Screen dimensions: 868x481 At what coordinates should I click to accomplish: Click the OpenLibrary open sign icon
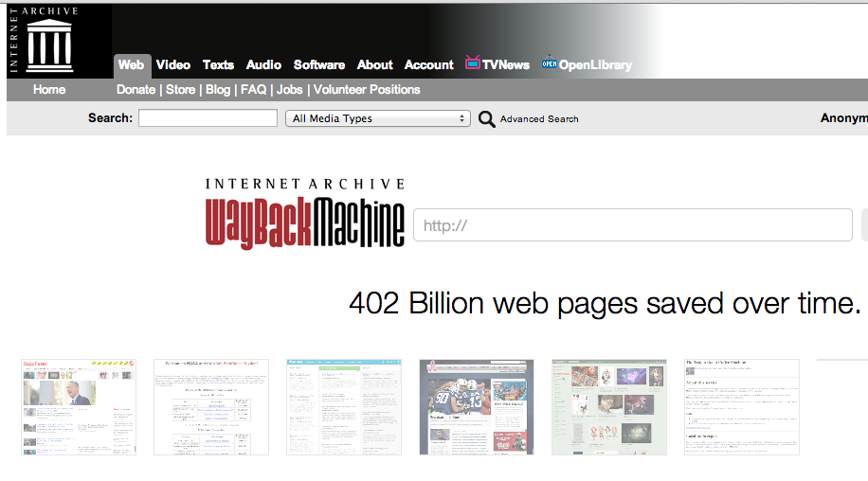pos(550,62)
